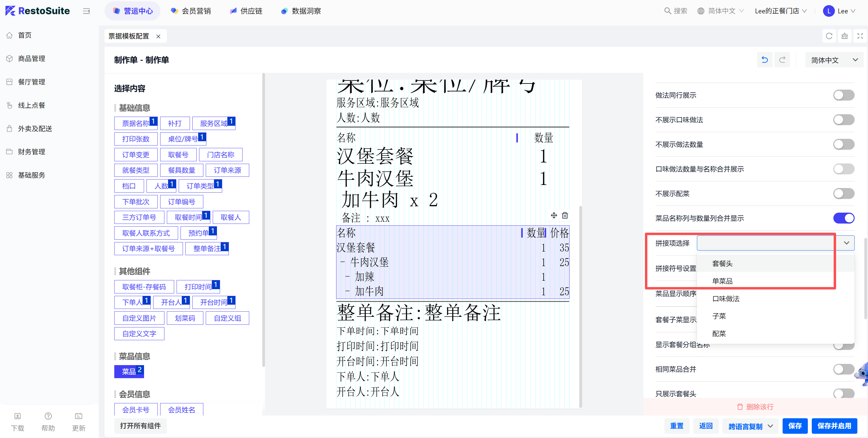Click the 保存并启用 button
The width and height of the screenshot is (868, 438).
(834, 426)
